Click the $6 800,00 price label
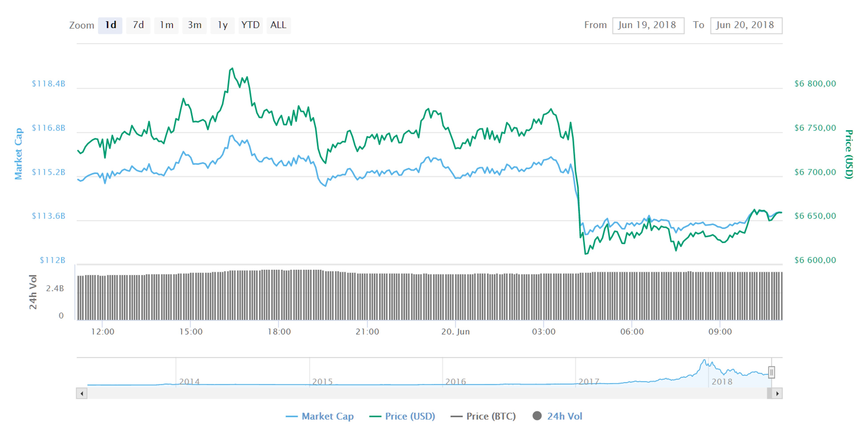Screen dimensions: 868x427 [815, 84]
